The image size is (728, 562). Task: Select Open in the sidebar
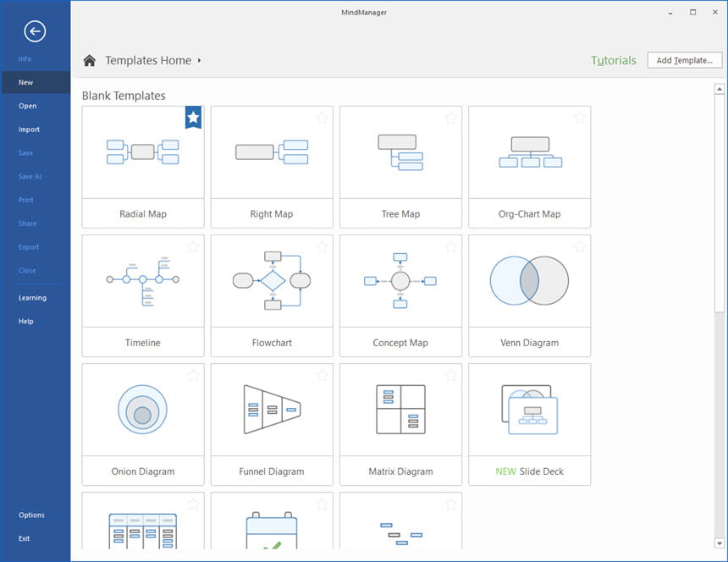(x=27, y=106)
